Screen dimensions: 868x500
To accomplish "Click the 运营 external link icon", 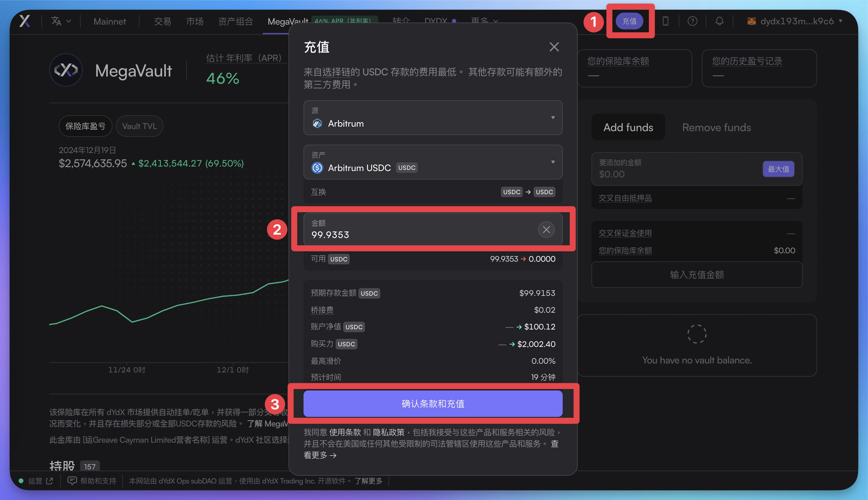I will tap(49, 480).
